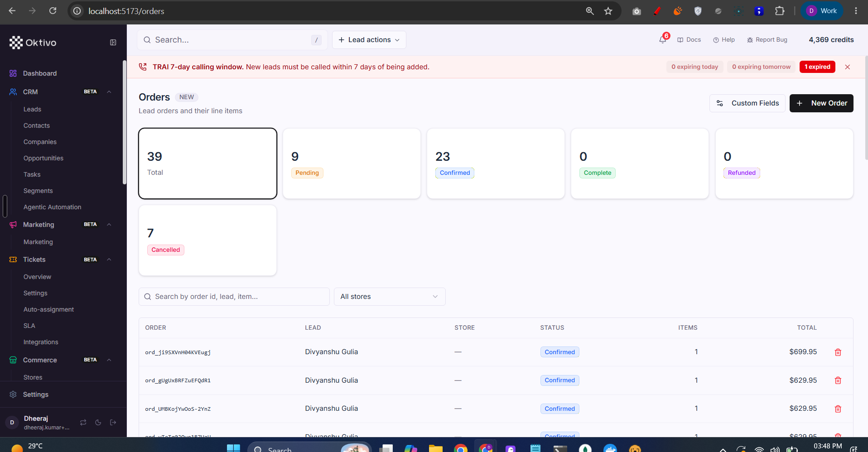Collapse the Commerce section
The image size is (868, 452).
[x=109, y=360]
